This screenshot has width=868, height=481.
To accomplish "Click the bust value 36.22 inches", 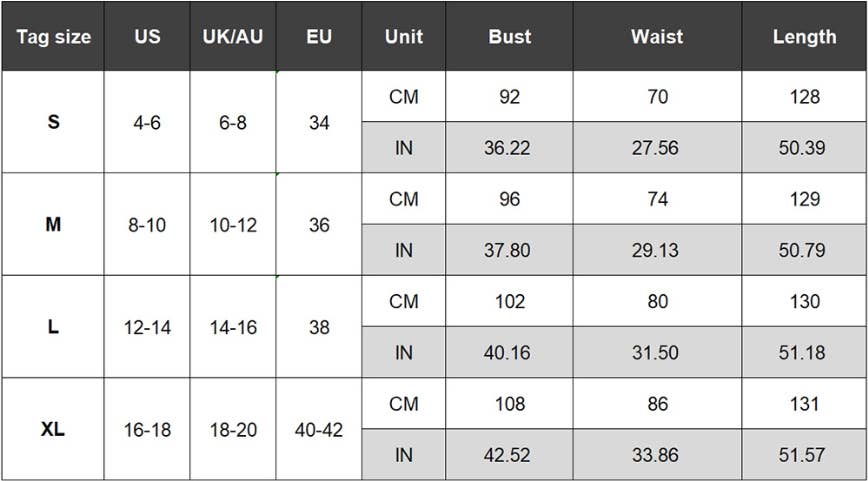I will 508,148.
